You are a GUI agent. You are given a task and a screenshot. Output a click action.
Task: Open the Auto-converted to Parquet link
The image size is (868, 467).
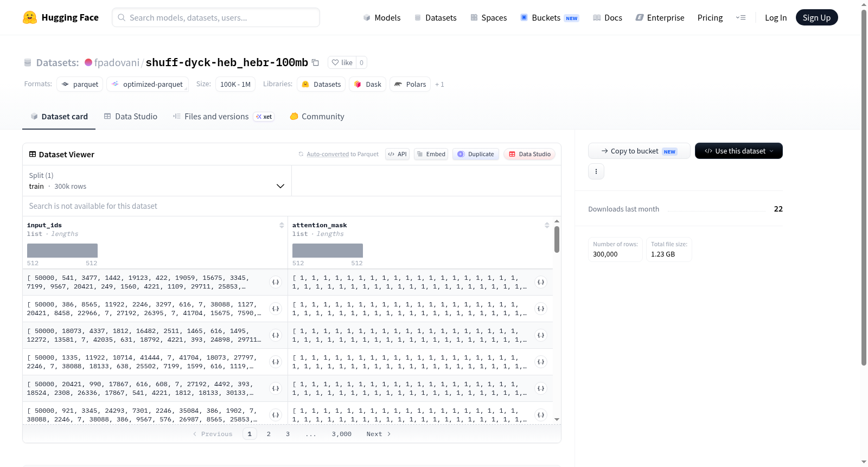(x=328, y=154)
